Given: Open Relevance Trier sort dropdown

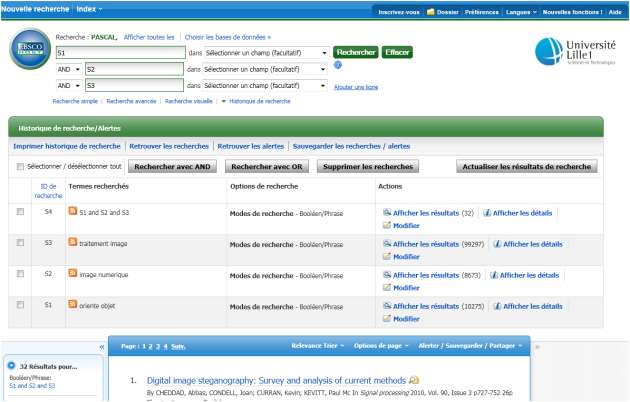Looking at the screenshot, I should coord(318,345).
